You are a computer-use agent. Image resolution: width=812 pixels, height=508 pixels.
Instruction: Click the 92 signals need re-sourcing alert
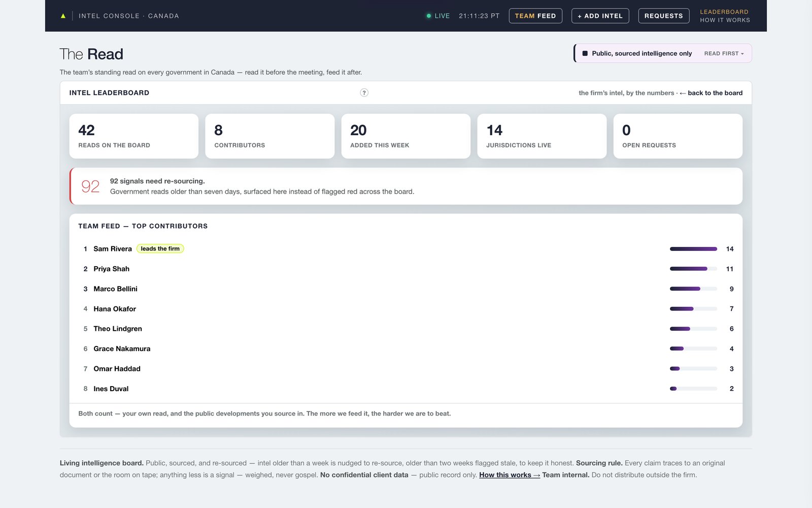[406, 186]
